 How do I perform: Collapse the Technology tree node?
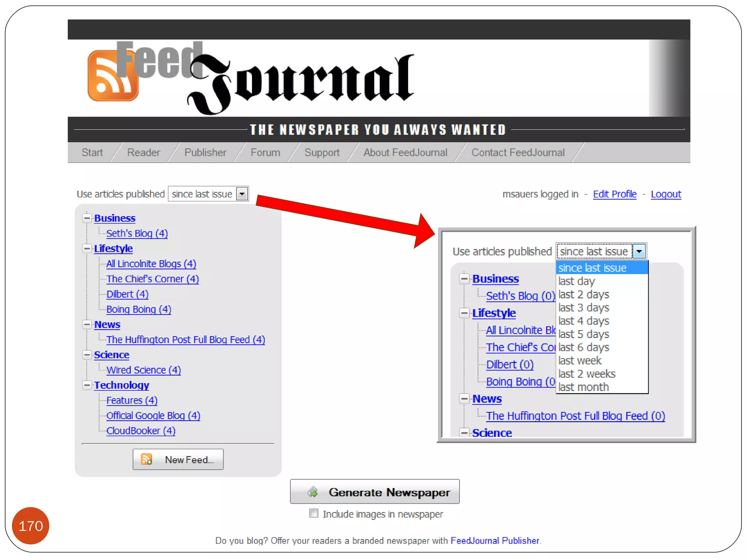point(87,385)
